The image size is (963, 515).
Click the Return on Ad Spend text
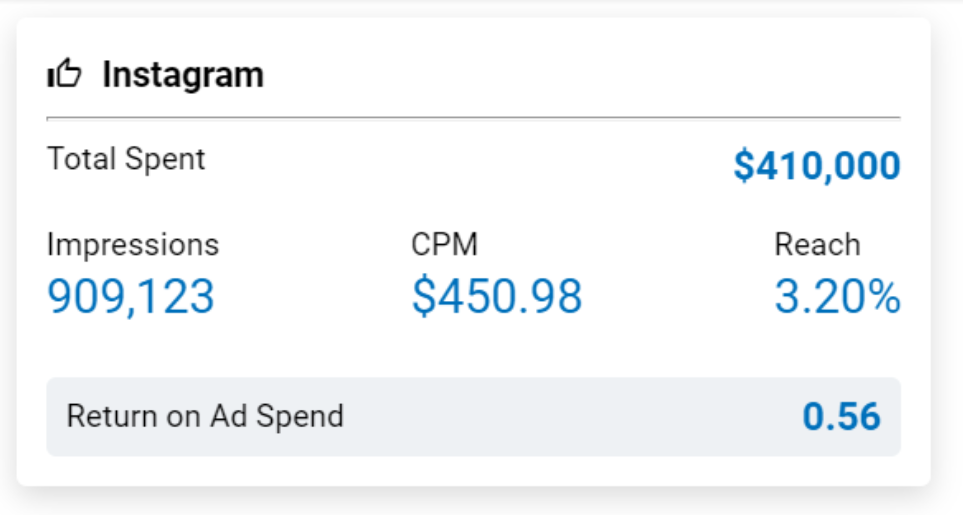(x=205, y=417)
